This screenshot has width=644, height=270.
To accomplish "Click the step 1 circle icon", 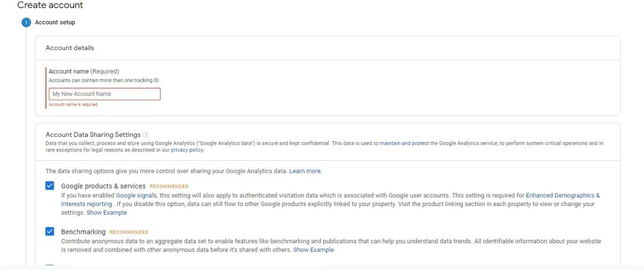I will coord(26,23).
